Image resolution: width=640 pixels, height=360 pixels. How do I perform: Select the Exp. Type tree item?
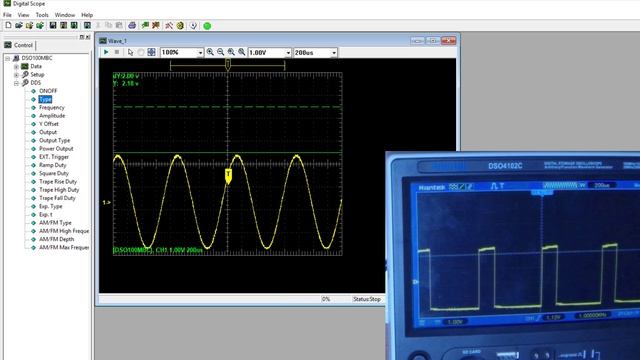[51, 206]
